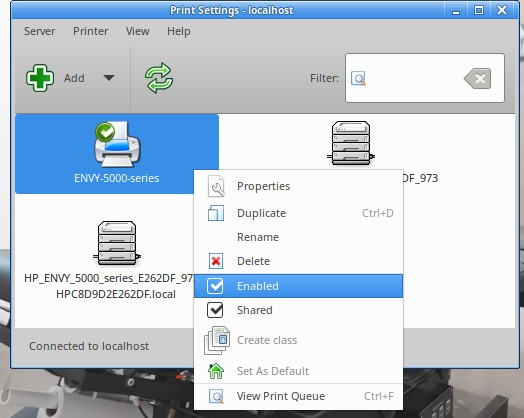This screenshot has height=418, width=524.
Task: Toggle the Enabled checkbox
Action: pos(215,286)
